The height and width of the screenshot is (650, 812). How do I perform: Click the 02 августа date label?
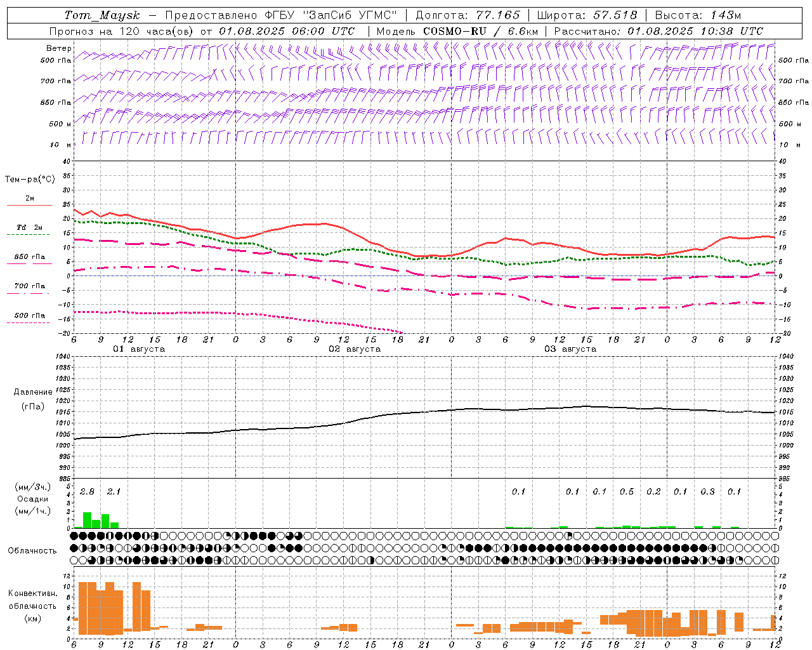[x=355, y=349]
